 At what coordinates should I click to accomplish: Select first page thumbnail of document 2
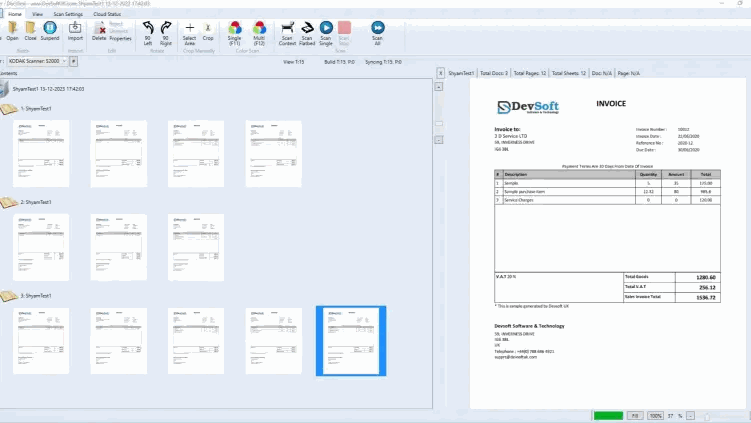pyautogui.click(x=41, y=247)
